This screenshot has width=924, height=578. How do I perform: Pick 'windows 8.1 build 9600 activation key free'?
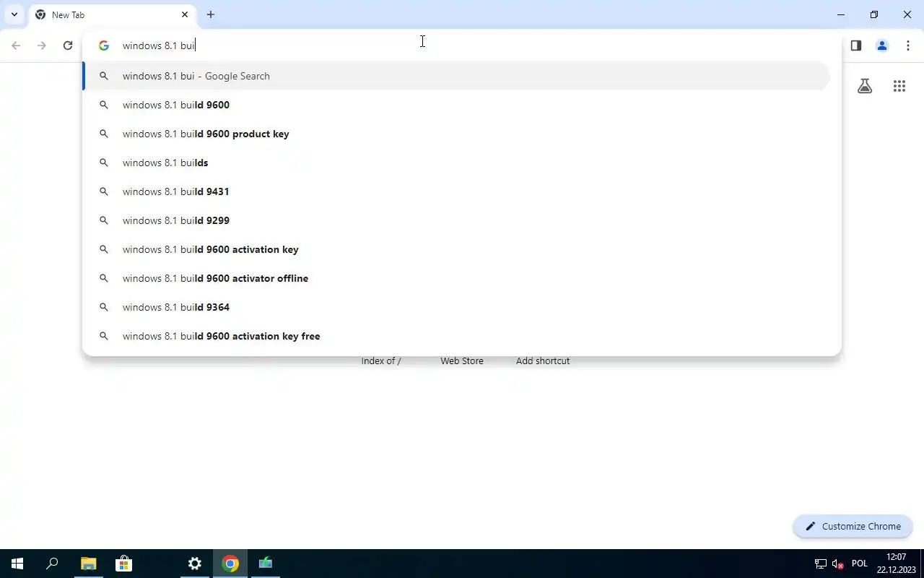(x=456, y=336)
